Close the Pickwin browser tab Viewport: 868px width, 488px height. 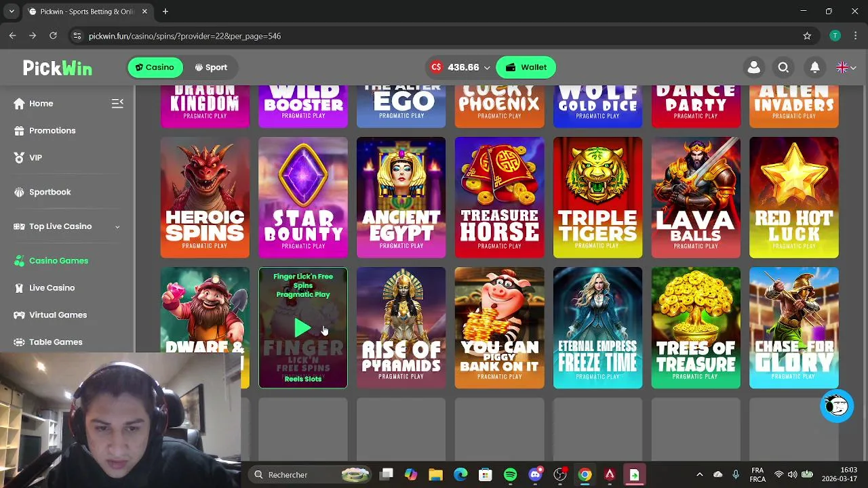tap(144, 12)
